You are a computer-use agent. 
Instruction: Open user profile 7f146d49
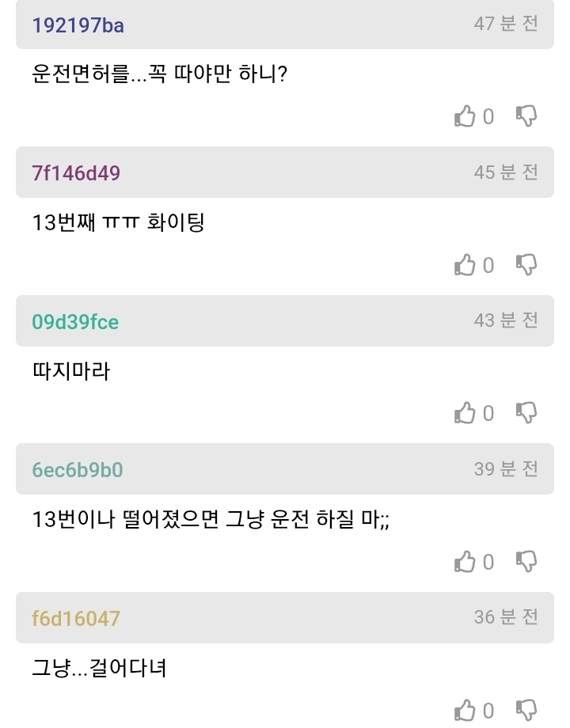coord(77,173)
